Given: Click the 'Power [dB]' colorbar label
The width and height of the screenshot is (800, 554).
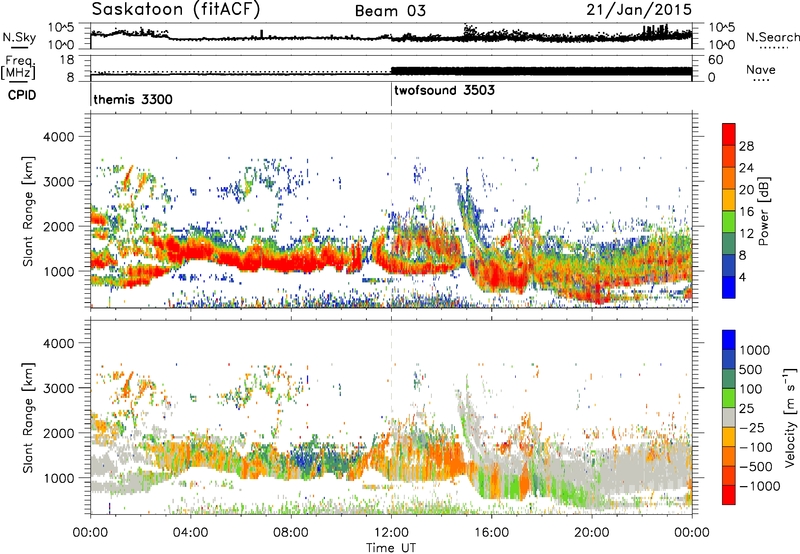Looking at the screenshot, I should pyautogui.click(x=763, y=211).
